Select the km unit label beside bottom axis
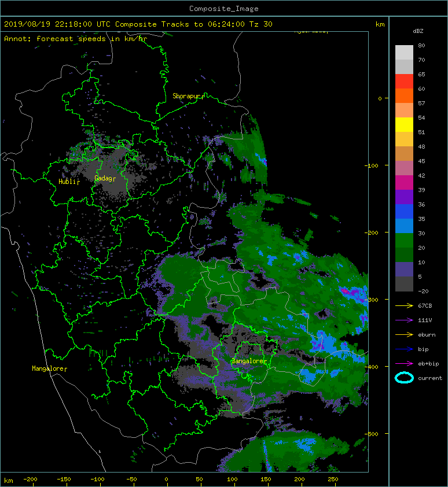 [x=9, y=481]
